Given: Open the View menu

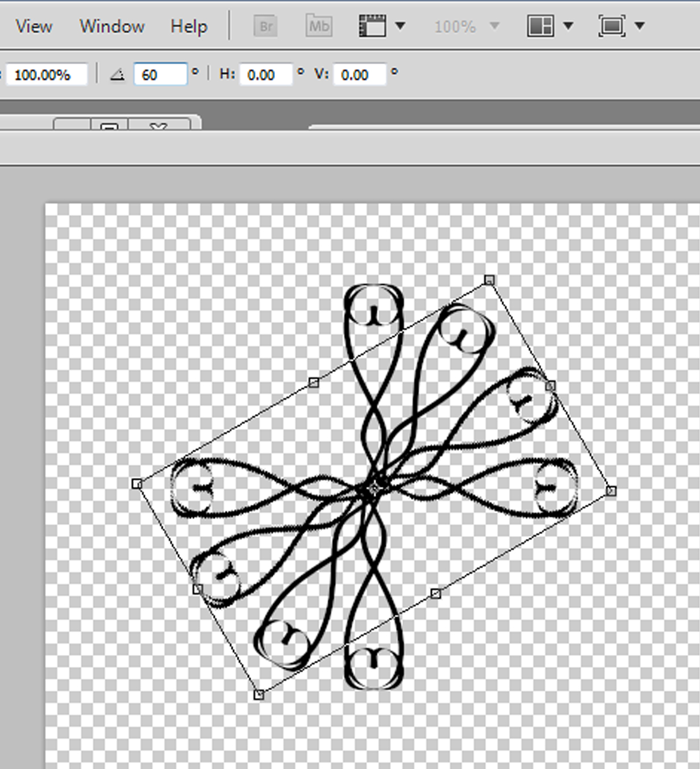Looking at the screenshot, I should [x=34, y=26].
